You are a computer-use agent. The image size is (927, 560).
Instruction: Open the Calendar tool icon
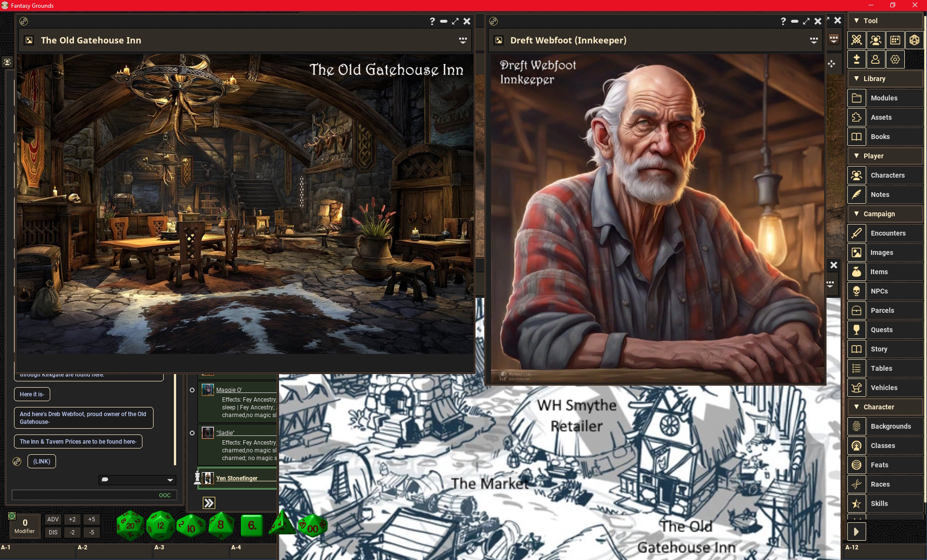coord(895,40)
